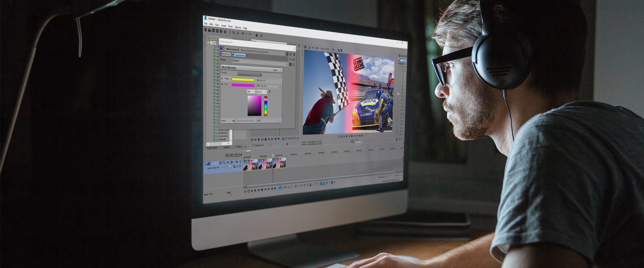This screenshot has height=268, width=644.
Task: Collapse the All folder in plug-in tree
Action: pyautogui.click(x=208, y=42)
